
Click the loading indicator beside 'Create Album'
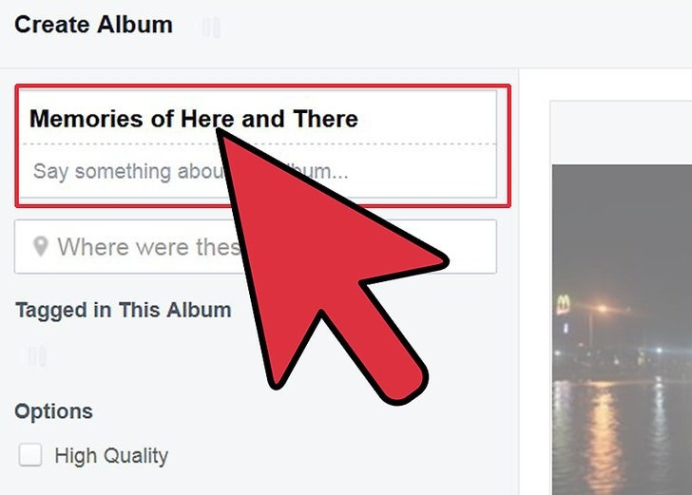[211, 27]
